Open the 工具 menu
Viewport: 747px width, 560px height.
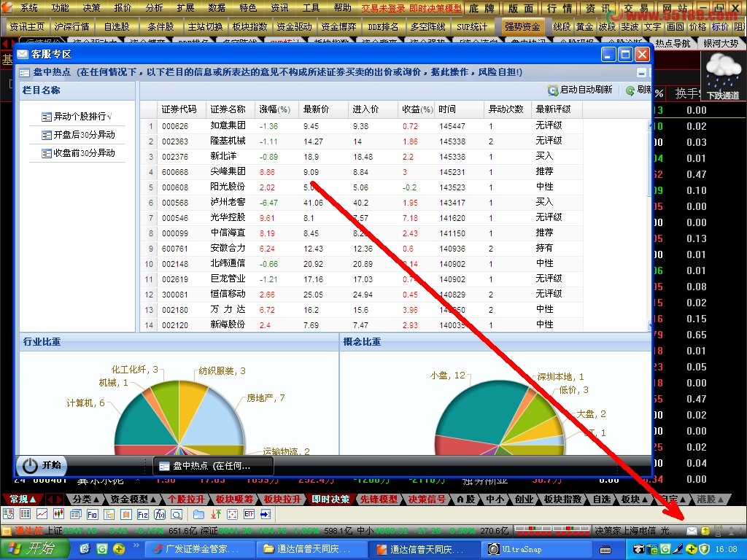(311, 7)
